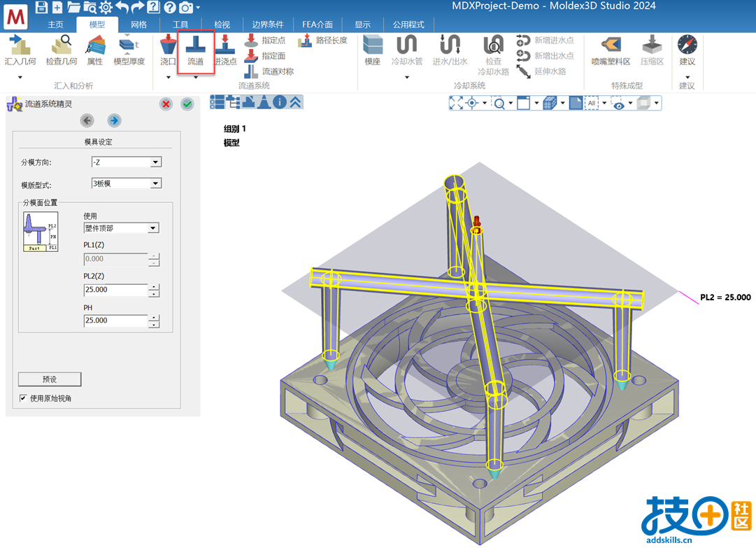Click the fit-to-window view icon

coord(455,103)
